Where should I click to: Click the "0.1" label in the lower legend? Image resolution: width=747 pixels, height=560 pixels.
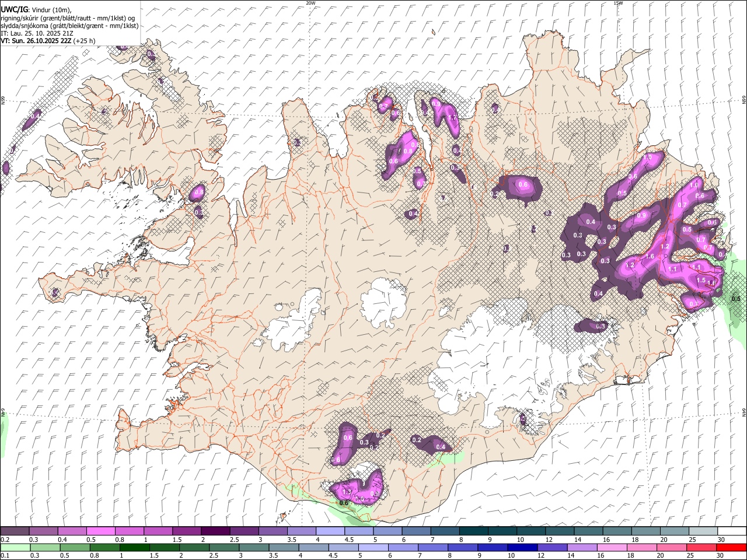pos(5,556)
